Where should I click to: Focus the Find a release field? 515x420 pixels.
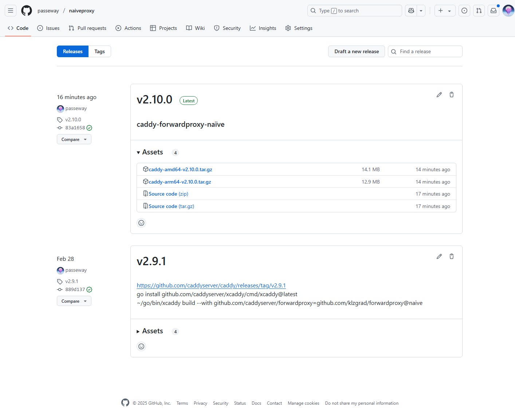[x=425, y=51]
